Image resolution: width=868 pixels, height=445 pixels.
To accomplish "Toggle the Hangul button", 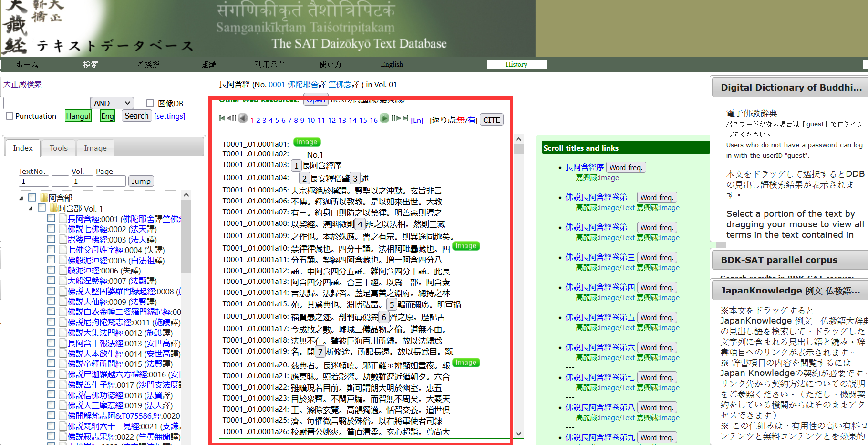I will click(78, 116).
